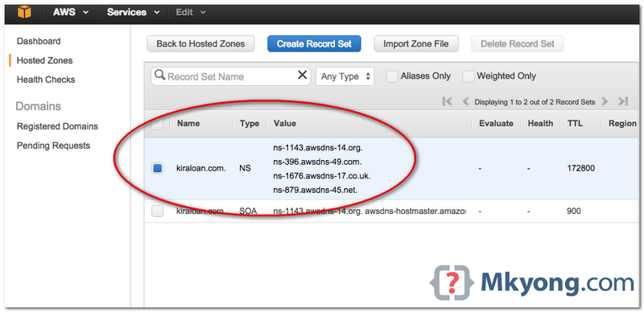This screenshot has width=644, height=312.
Task: Click the search magnifier icon
Action: click(x=160, y=76)
